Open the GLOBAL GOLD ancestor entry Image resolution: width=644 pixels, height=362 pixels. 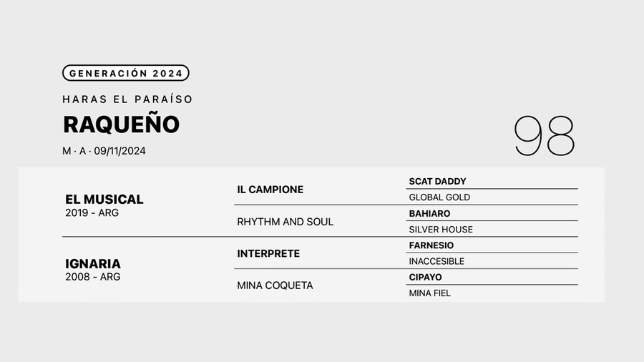click(439, 197)
